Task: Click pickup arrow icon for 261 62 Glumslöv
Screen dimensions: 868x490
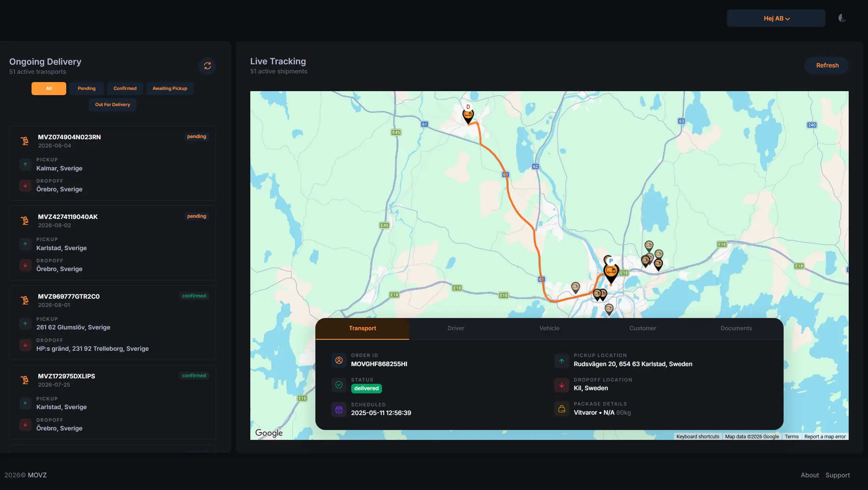Action: (x=25, y=324)
